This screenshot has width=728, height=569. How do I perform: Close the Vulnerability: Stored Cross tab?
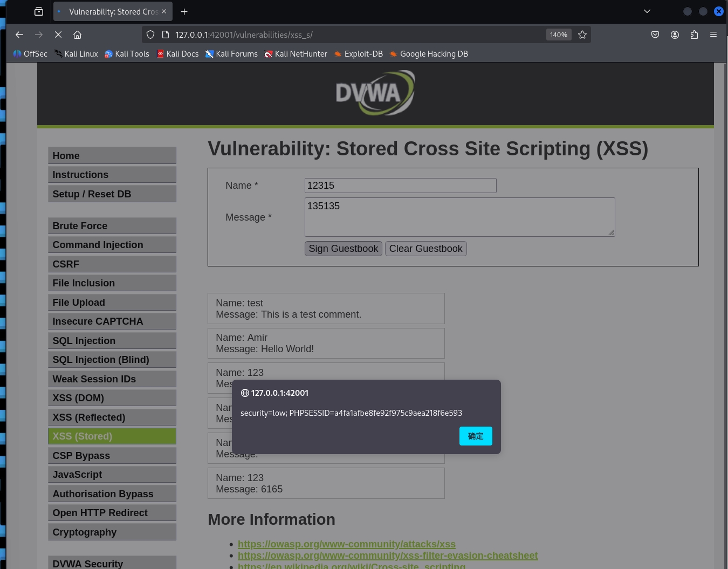(164, 11)
